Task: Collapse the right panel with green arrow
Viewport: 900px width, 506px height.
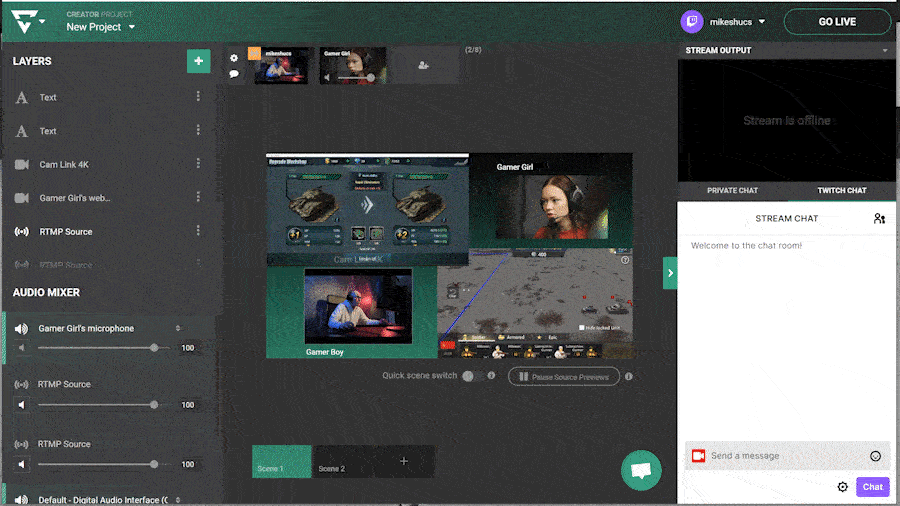Action: tap(670, 273)
